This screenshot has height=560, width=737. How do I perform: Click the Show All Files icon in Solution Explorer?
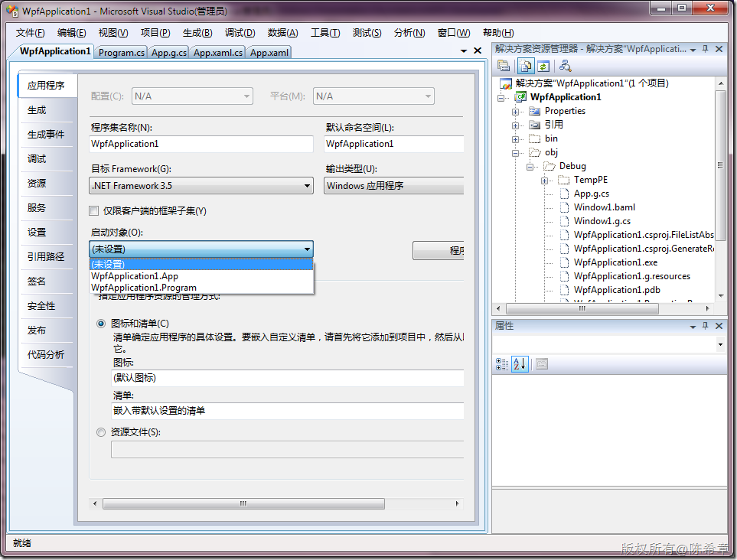pyautogui.click(x=525, y=67)
